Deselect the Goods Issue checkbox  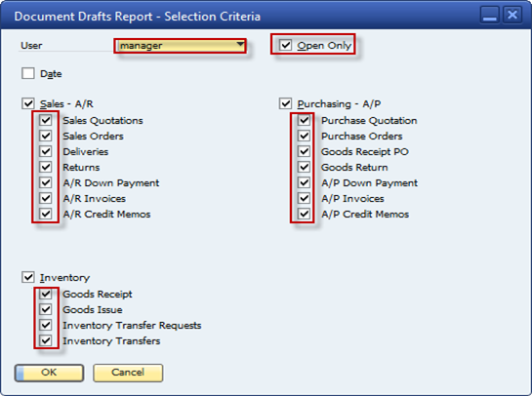coord(46,309)
